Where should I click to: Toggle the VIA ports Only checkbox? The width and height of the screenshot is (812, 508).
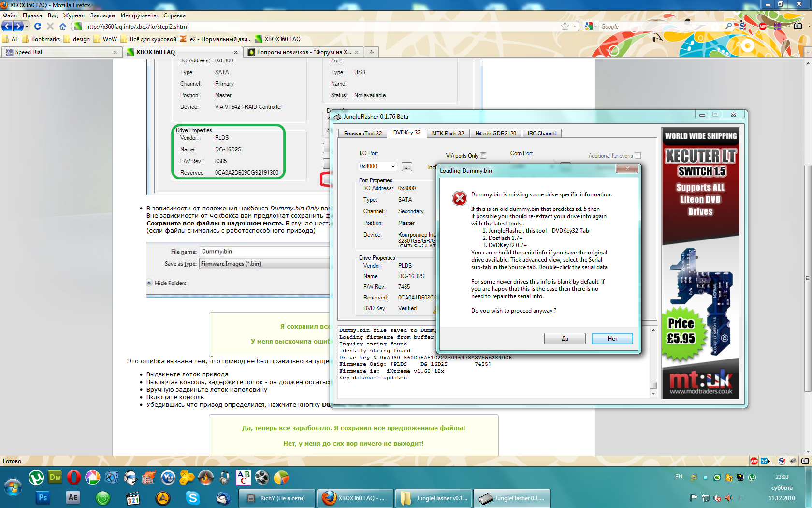483,156
